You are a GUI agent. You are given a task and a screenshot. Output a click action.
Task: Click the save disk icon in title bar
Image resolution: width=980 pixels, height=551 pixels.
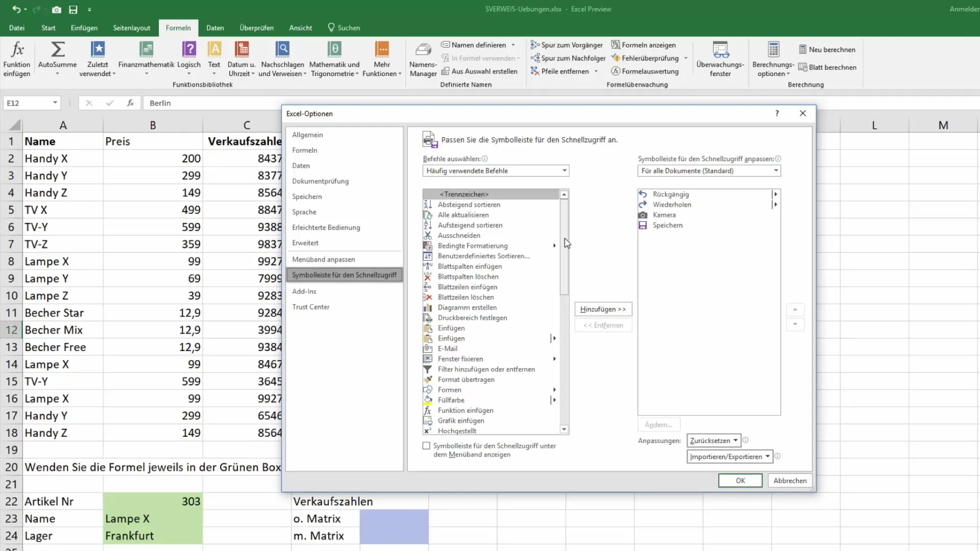pyautogui.click(x=73, y=9)
